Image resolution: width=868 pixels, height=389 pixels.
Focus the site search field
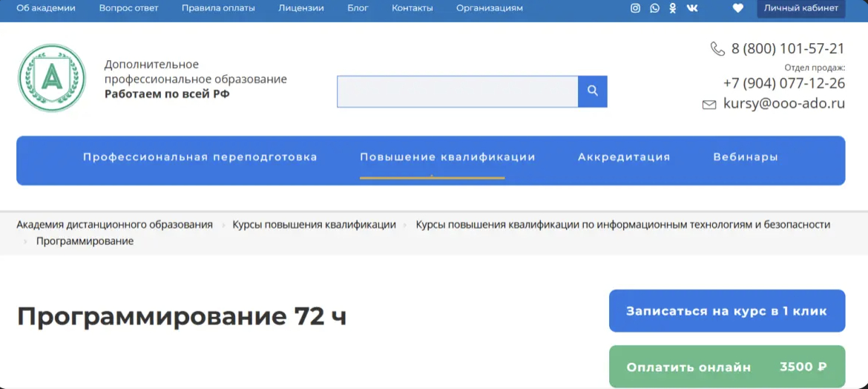[458, 91]
